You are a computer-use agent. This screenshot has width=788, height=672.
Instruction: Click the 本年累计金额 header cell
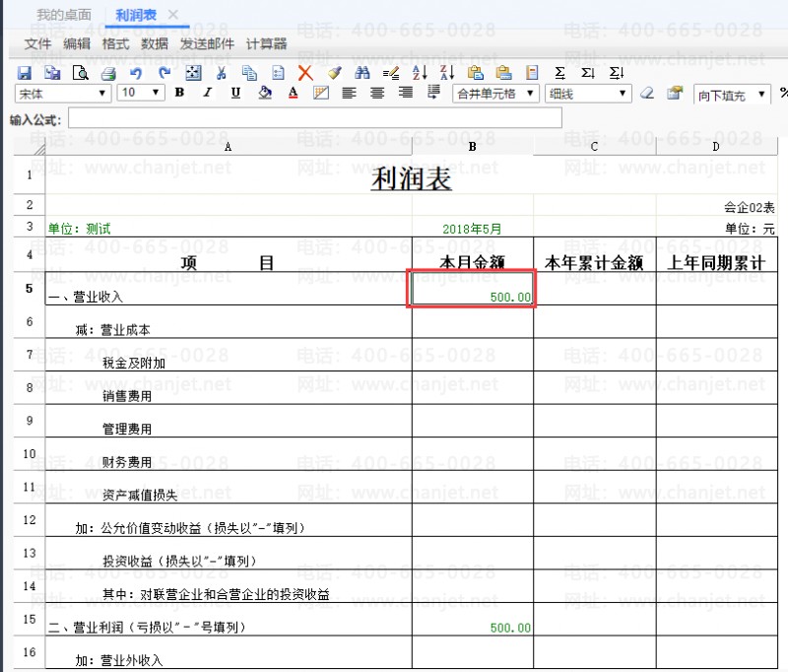point(595,254)
